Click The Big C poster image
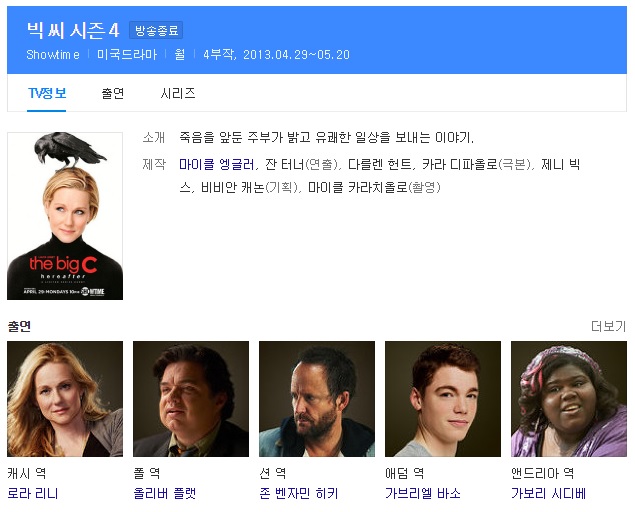635x512 pixels. pos(65,216)
